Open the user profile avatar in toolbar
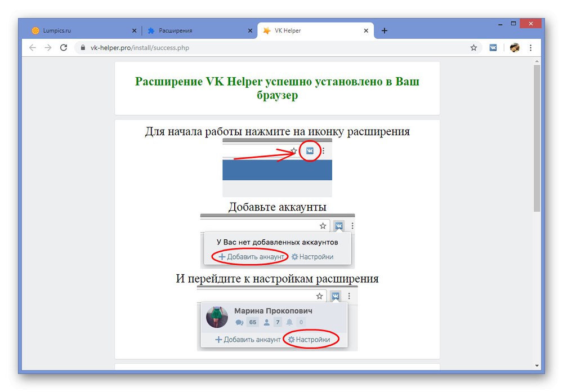The height and width of the screenshot is (392, 563). (515, 47)
